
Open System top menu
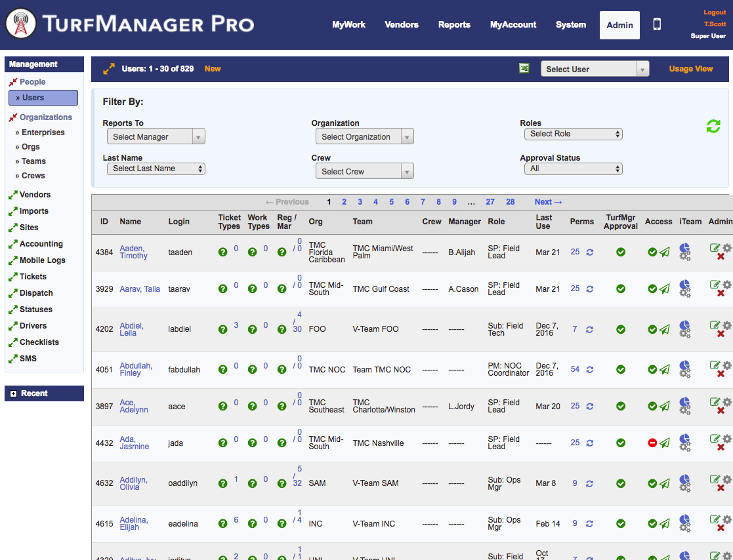point(571,25)
